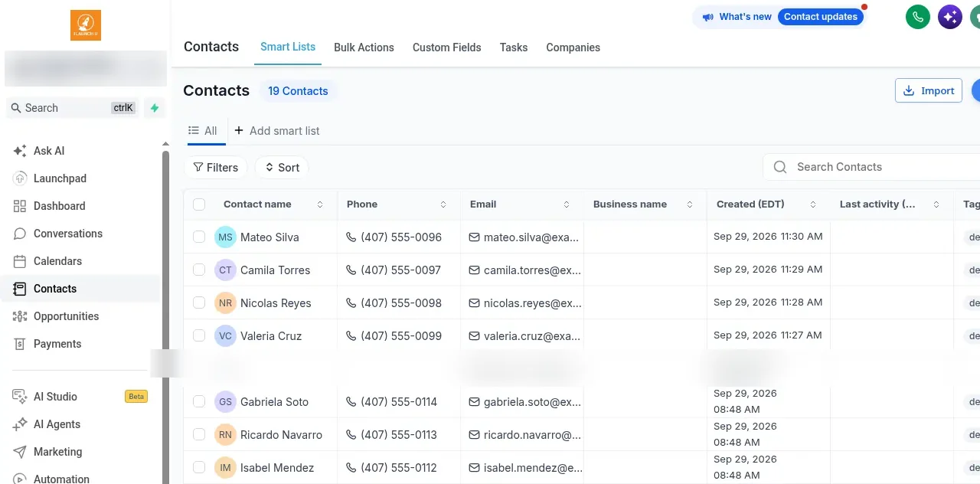Click the Import button

(x=929, y=90)
